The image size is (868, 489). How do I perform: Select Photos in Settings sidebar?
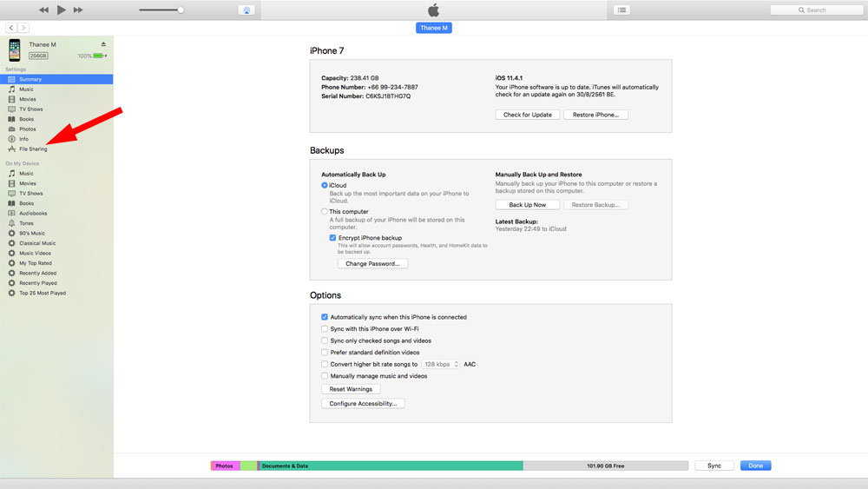click(27, 129)
